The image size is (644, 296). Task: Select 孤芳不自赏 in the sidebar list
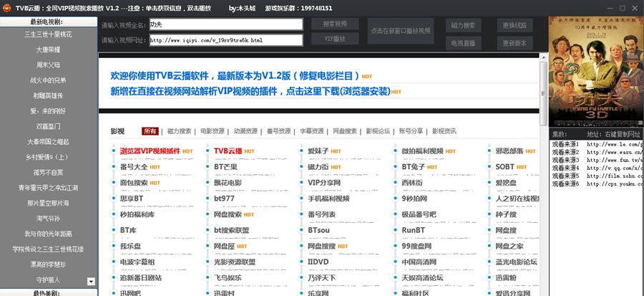[x=49, y=172]
